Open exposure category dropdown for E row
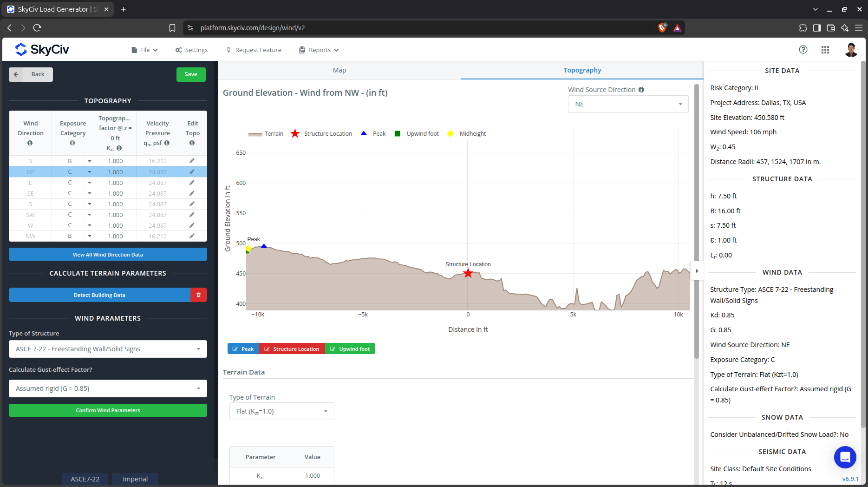 [89, 183]
